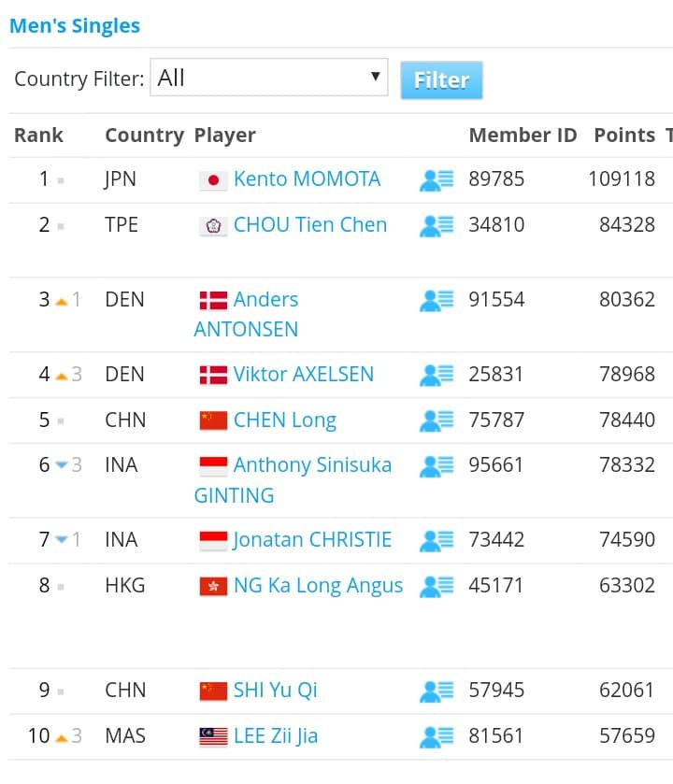
Task: Open CHOU Tien Chen's profile card icon
Action: coord(437,225)
